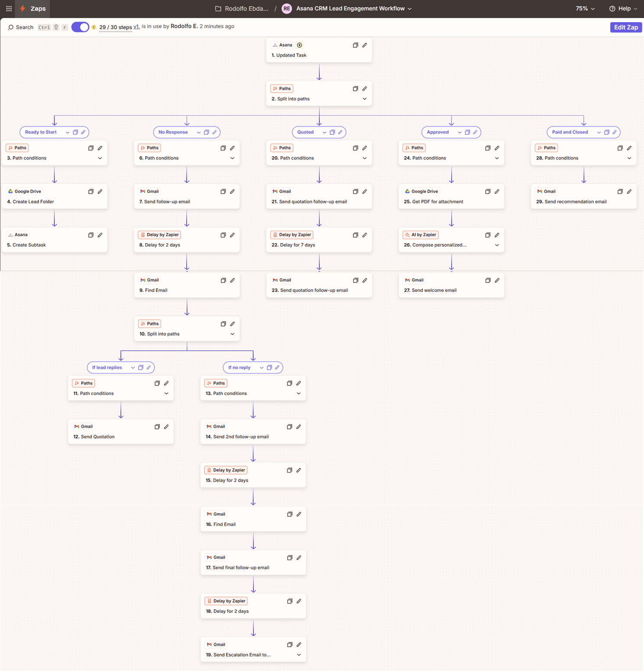Copy the No Response path

(207, 132)
